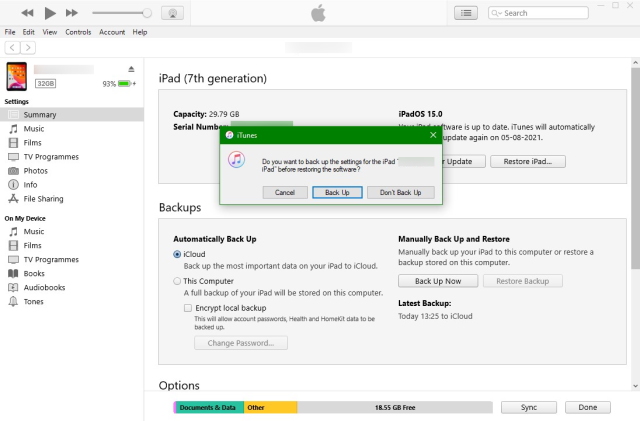Click the Search input field
640x421 pixels.
click(538, 13)
